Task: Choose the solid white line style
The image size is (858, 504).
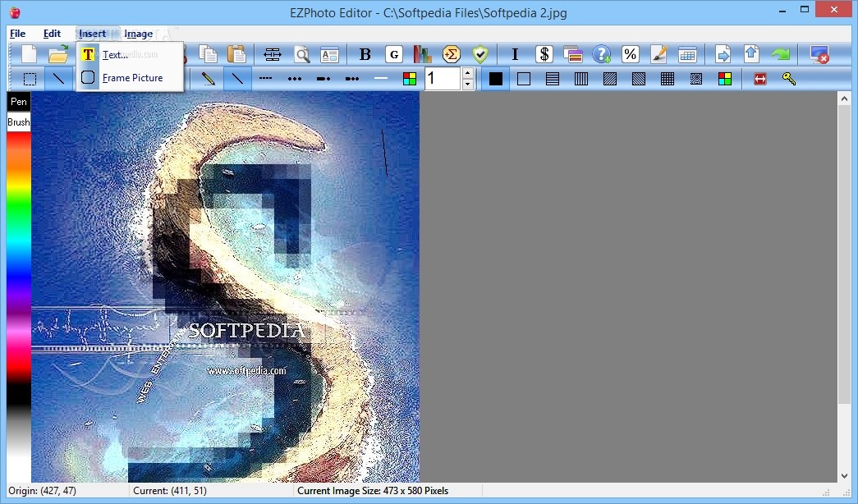Action: [381, 79]
